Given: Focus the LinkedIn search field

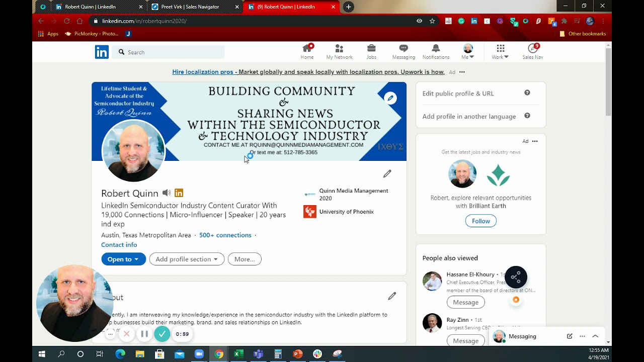Looking at the screenshot, I should (x=169, y=52).
